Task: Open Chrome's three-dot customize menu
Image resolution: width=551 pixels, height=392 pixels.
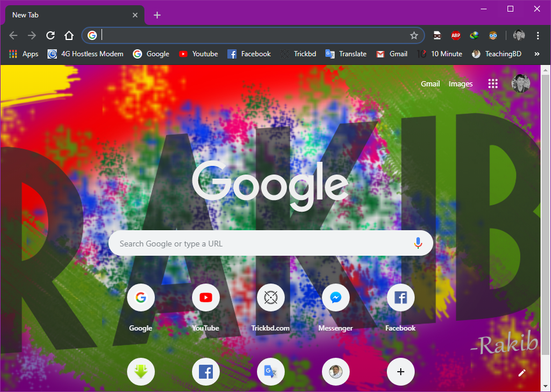Action: tap(538, 35)
